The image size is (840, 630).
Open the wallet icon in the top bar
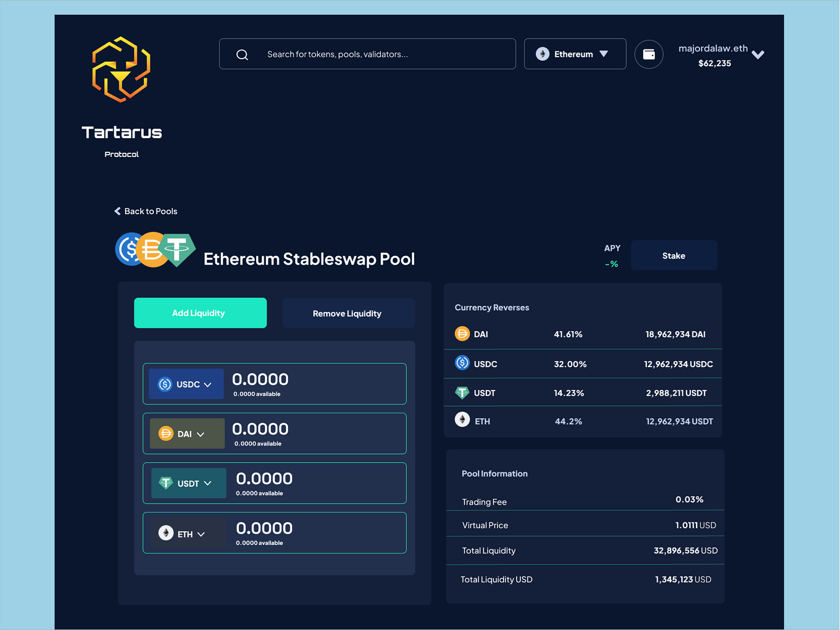tap(649, 54)
